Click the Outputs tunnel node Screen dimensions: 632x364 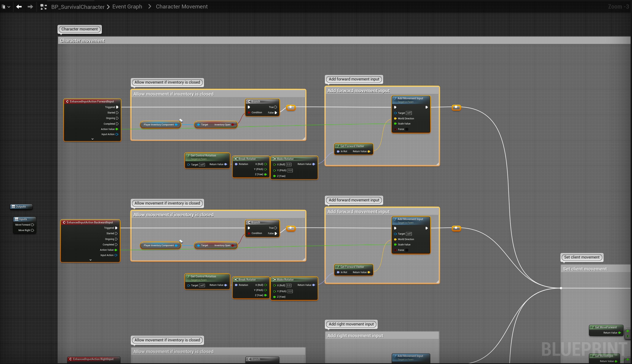pos(21,207)
